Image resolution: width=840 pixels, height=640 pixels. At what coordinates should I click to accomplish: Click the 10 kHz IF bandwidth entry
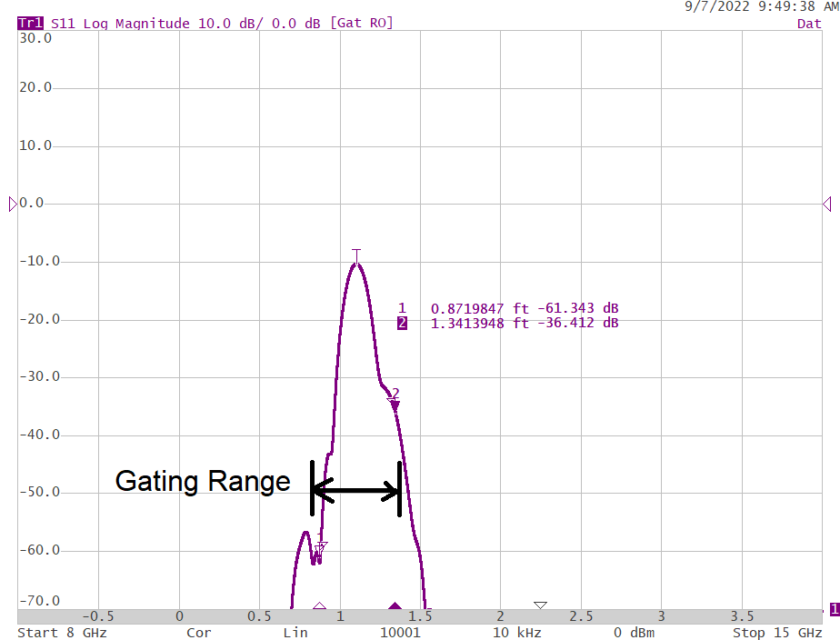pyautogui.click(x=517, y=633)
